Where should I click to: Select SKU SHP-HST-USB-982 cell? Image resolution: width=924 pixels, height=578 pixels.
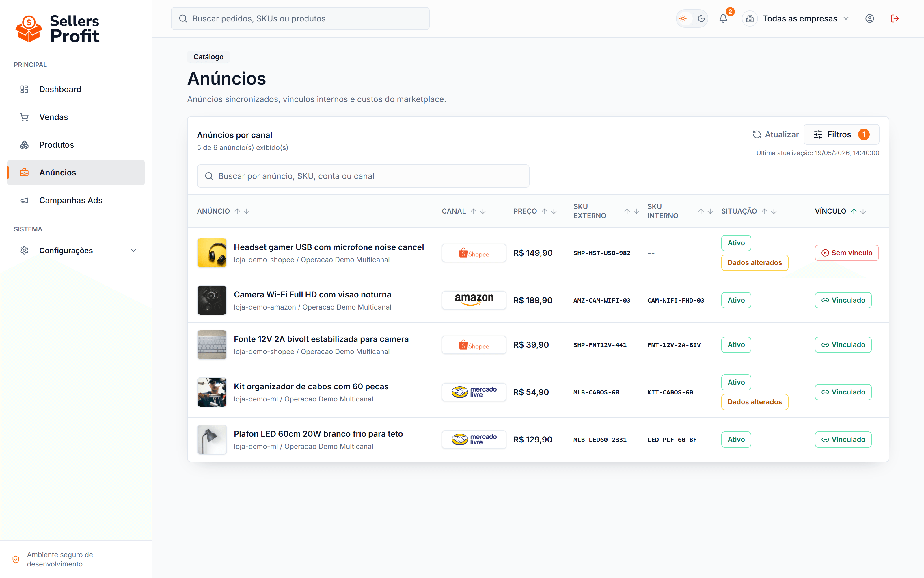602,253
